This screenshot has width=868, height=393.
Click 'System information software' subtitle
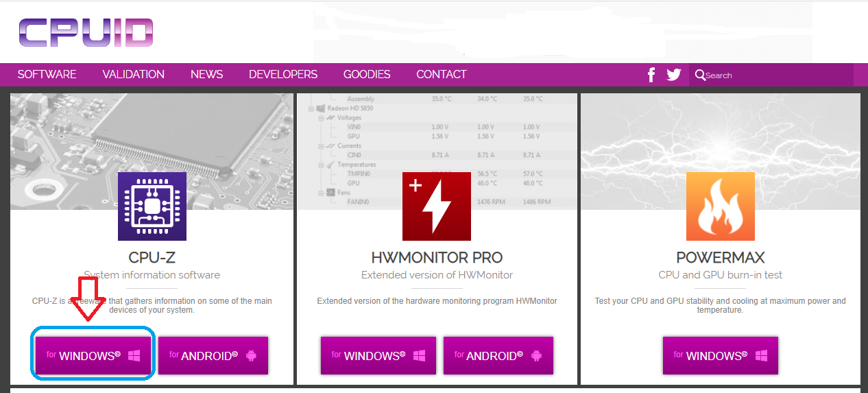click(x=152, y=275)
